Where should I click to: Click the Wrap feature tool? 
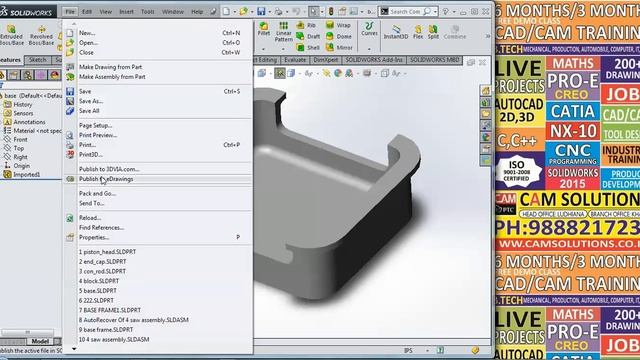pyautogui.click(x=339, y=25)
